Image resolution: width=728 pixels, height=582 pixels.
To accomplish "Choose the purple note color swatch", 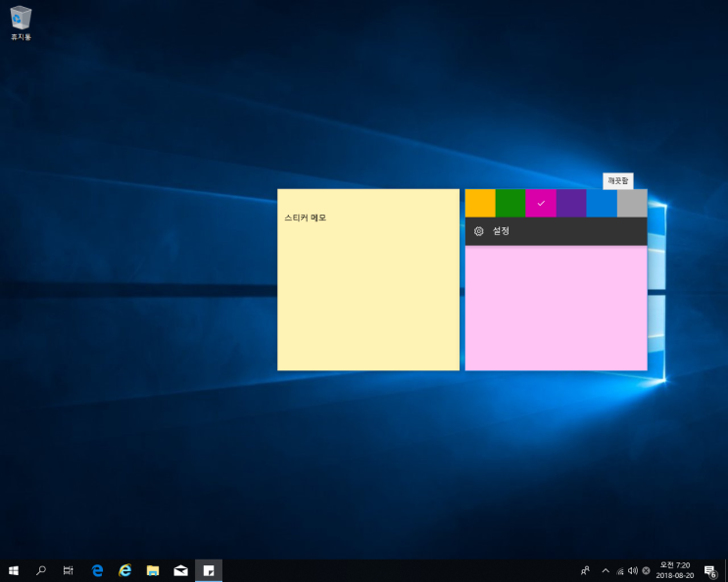I will 571,203.
